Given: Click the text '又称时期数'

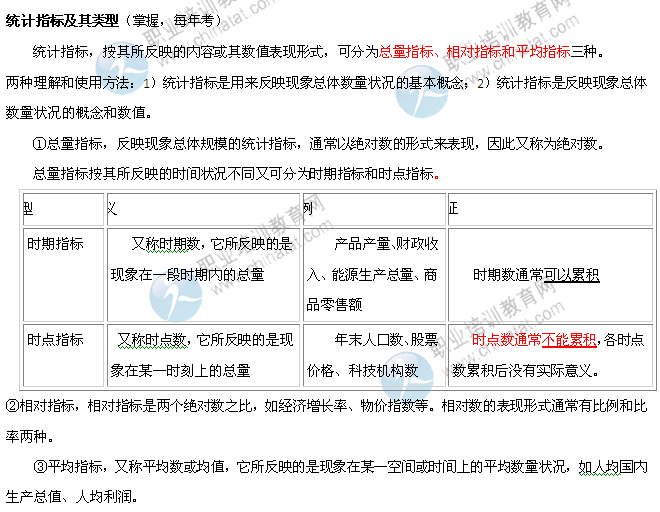Looking at the screenshot, I should coord(165,244).
